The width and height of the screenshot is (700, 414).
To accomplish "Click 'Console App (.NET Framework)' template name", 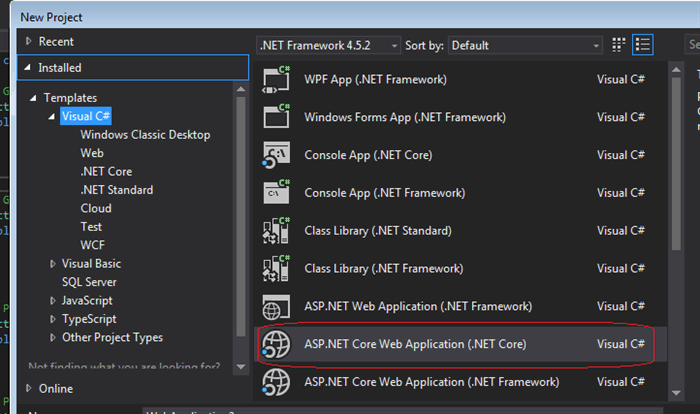I will pyautogui.click(x=385, y=192).
